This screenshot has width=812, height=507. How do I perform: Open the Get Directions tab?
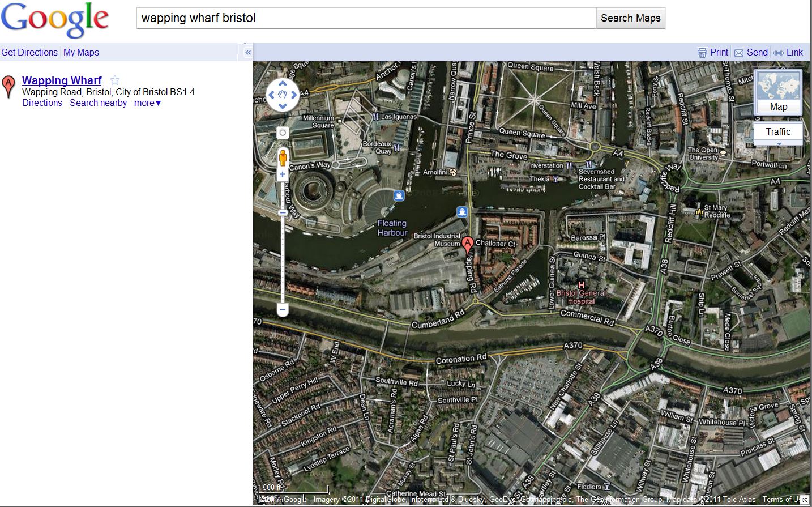[x=29, y=52]
